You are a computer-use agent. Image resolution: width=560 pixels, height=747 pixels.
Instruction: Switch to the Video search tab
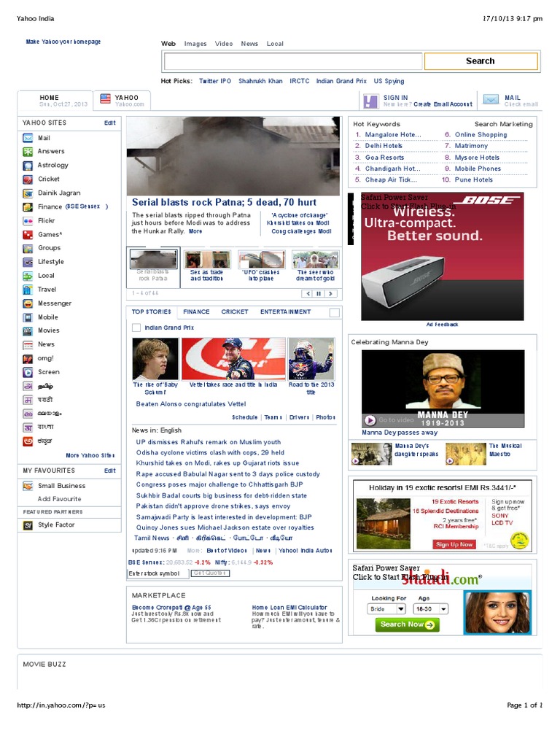click(224, 44)
